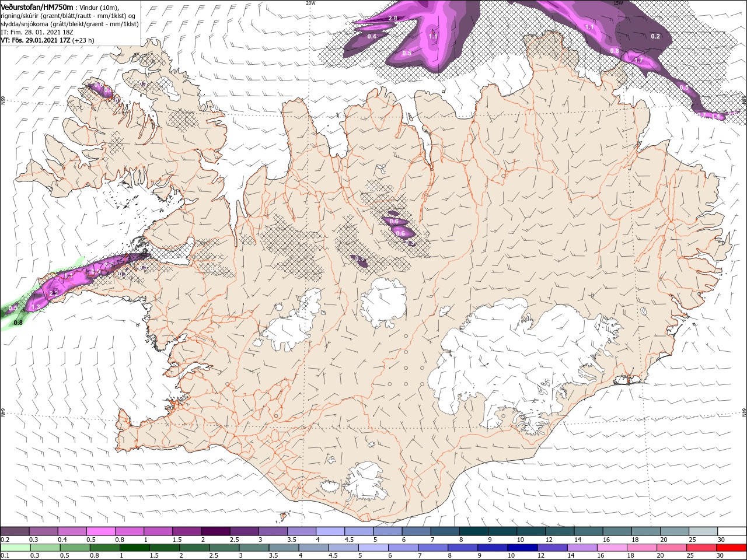
Task: Pick the pale pink 16 rain legend swatch
Action: coord(611,548)
